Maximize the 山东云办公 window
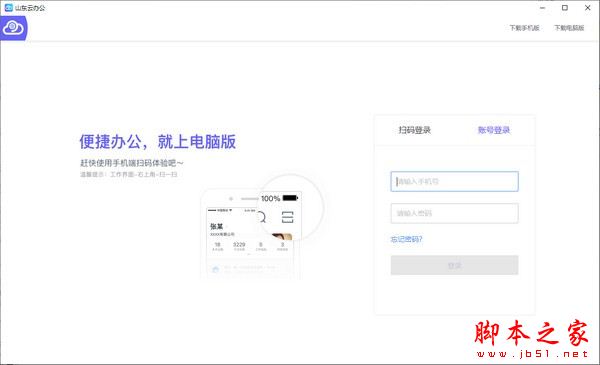 coord(565,8)
